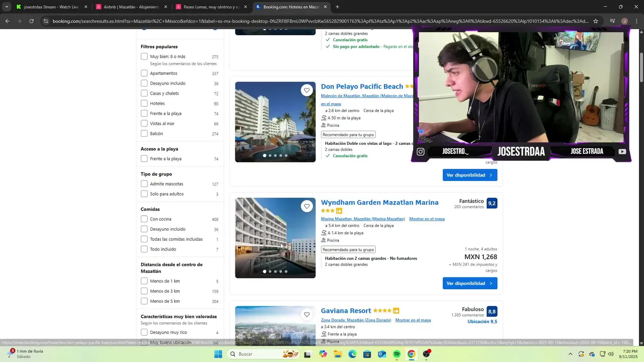
Task: Open Wyndham Garden Mazatlan Marina title link
Action: [x=380, y=203]
